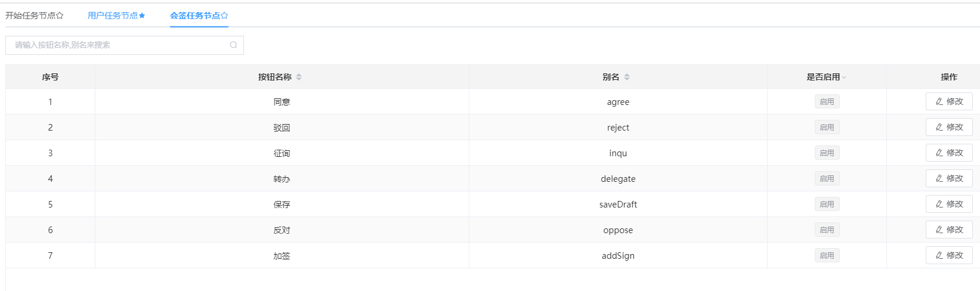Click the sort arrows beside 按钮名称 header

[299, 77]
